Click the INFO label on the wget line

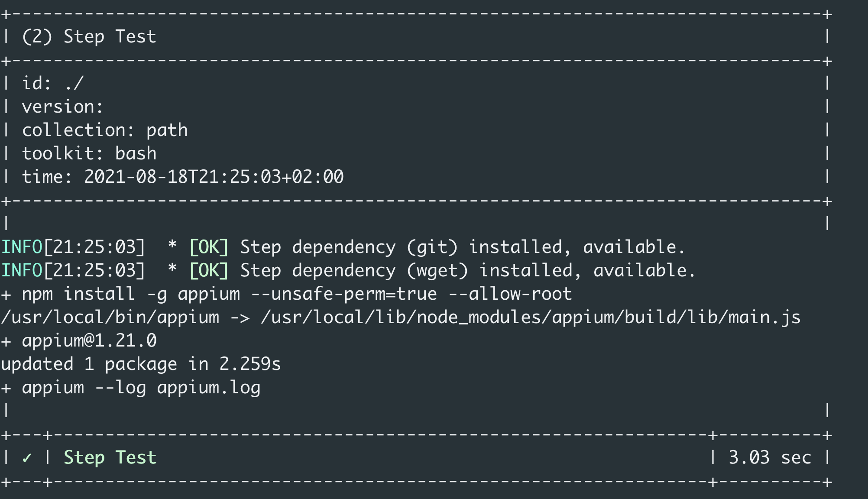point(22,270)
